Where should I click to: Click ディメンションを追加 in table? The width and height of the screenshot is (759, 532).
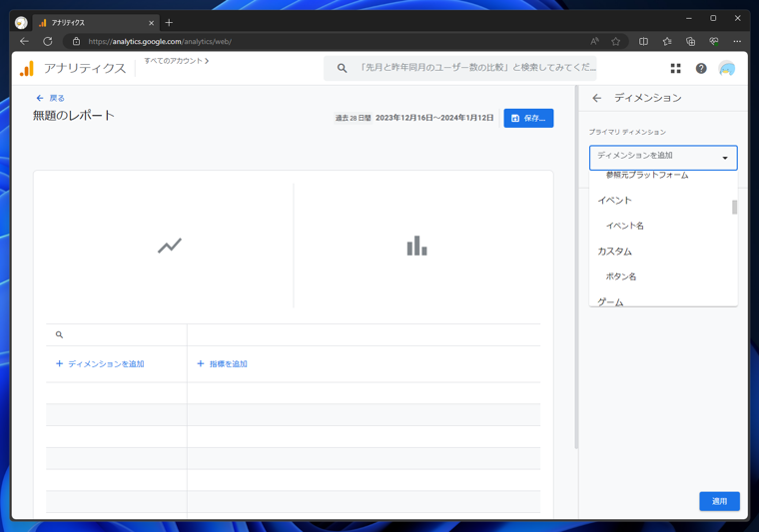(x=100, y=363)
